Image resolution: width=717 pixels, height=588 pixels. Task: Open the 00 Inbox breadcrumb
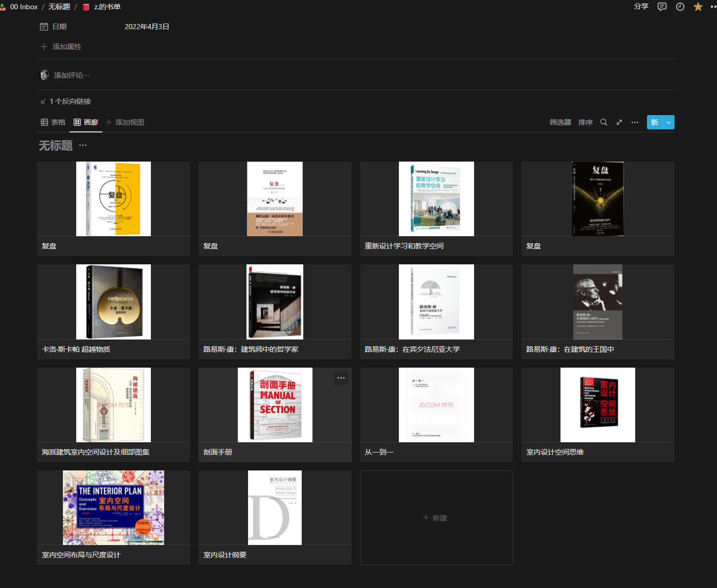point(24,7)
